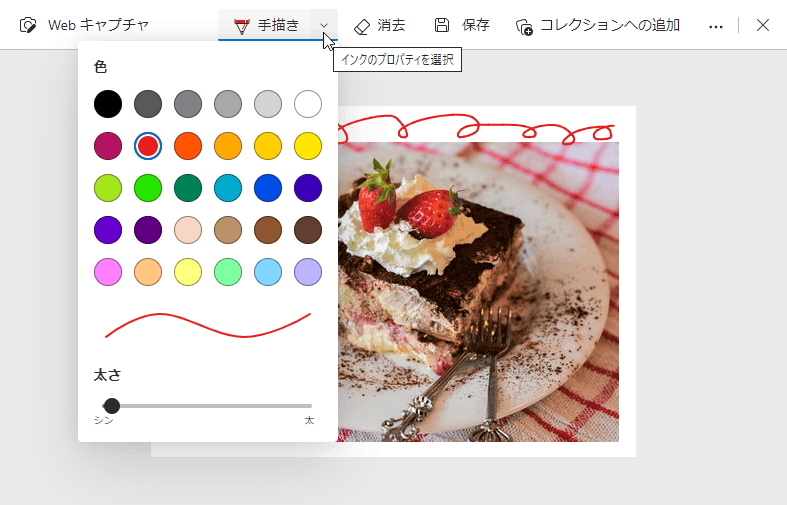Choose the pastel pink color swatch
This screenshot has width=787, height=505.
click(108, 272)
